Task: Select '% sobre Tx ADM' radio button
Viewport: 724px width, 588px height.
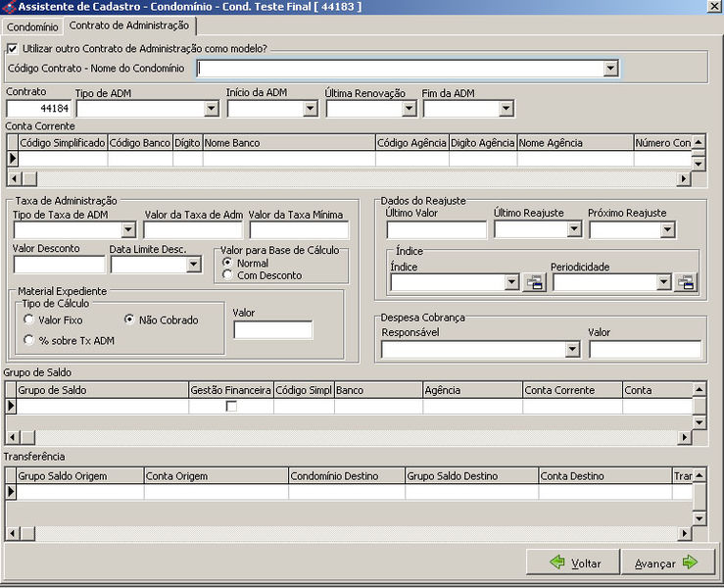Action: coord(30,339)
